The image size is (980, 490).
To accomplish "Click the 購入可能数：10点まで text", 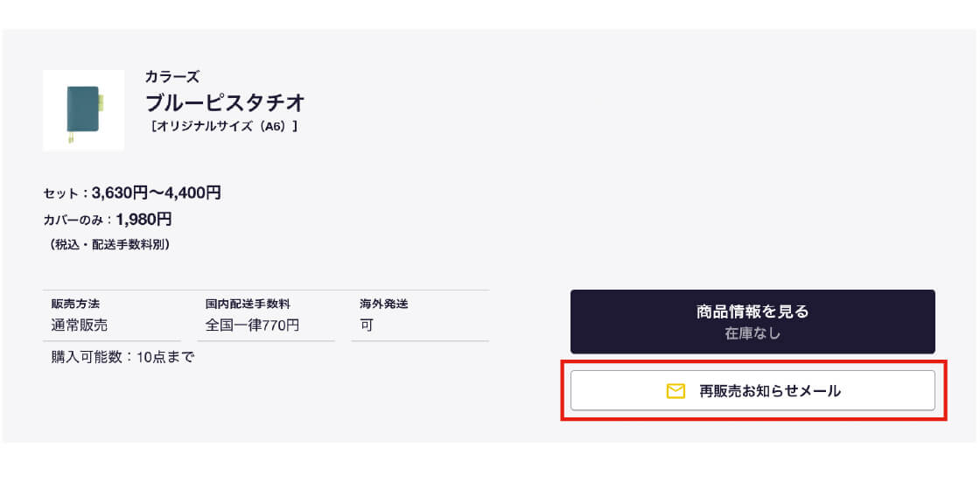I will point(122,357).
